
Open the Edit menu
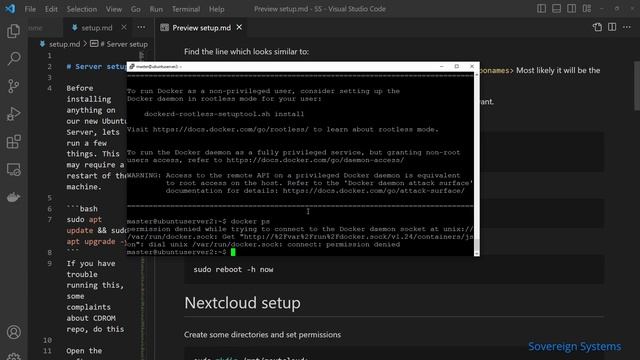click(x=51, y=9)
